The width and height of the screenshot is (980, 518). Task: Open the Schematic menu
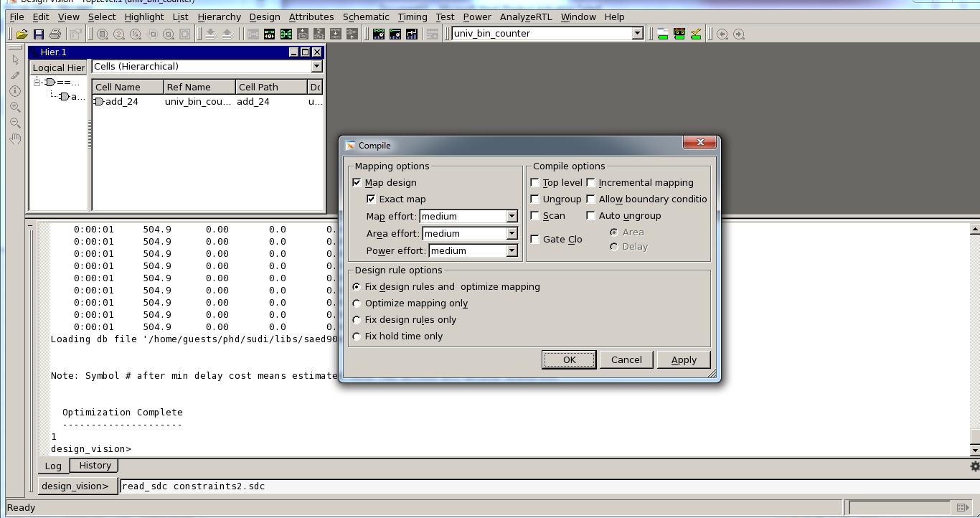[x=366, y=17]
